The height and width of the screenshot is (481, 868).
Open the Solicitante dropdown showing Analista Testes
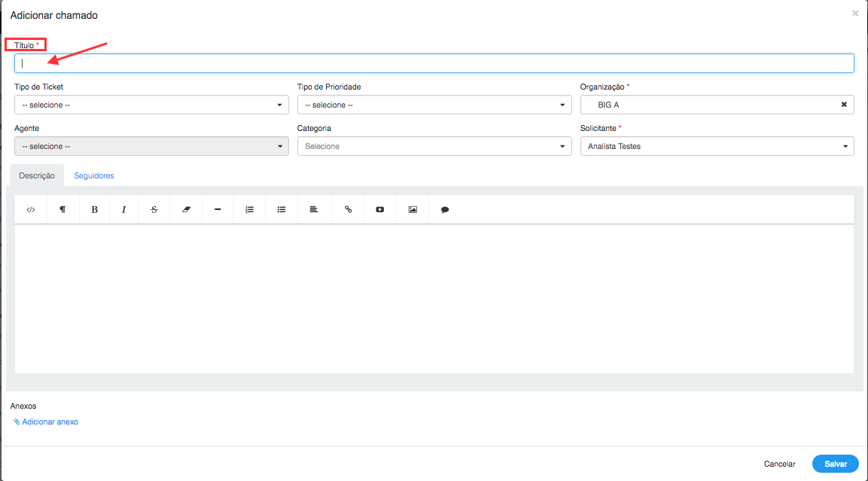(717, 146)
